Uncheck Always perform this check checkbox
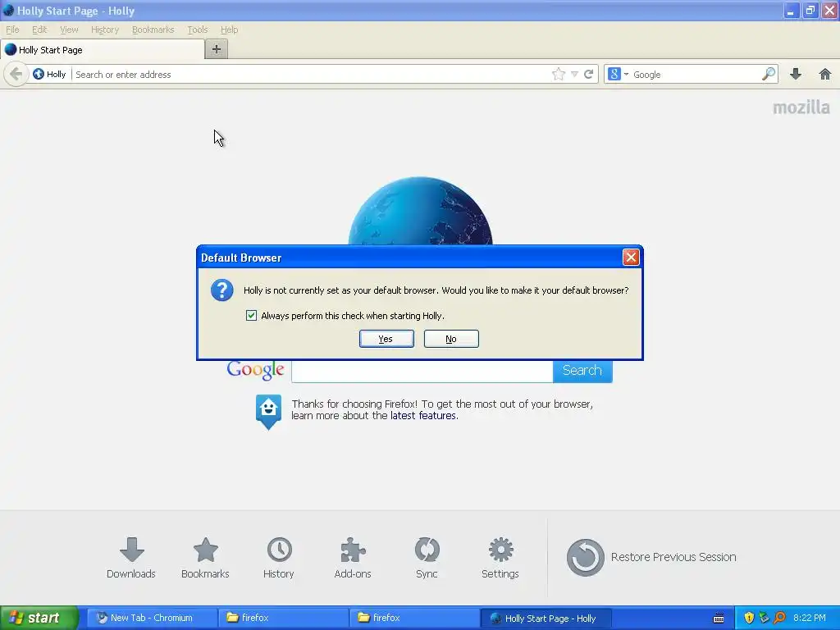Viewport: 840px width, 630px height. 251,316
